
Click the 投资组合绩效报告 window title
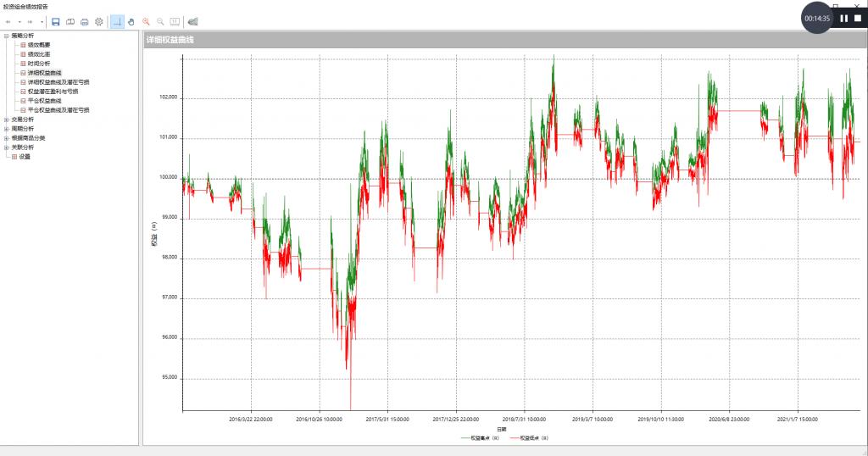point(25,7)
